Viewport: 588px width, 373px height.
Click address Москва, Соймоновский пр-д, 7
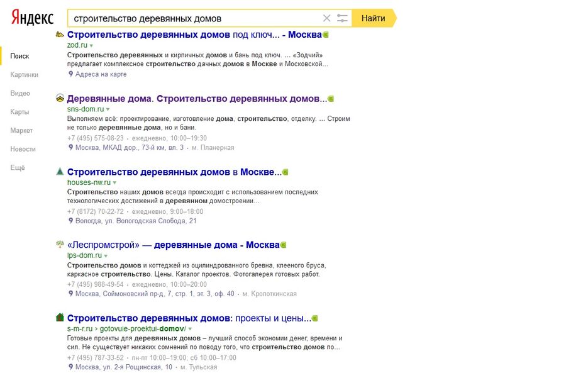pos(155,294)
